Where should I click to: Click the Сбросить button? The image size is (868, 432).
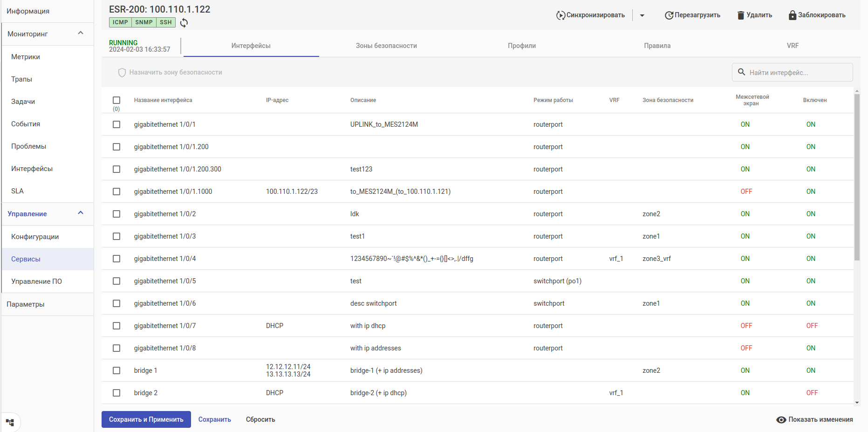pyautogui.click(x=260, y=419)
